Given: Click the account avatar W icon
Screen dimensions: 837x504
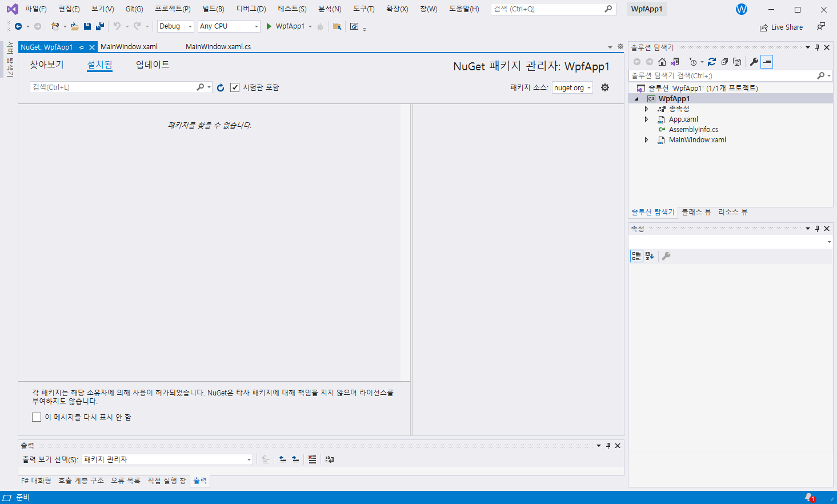Looking at the screenshot, I should (x=742, y=9).
